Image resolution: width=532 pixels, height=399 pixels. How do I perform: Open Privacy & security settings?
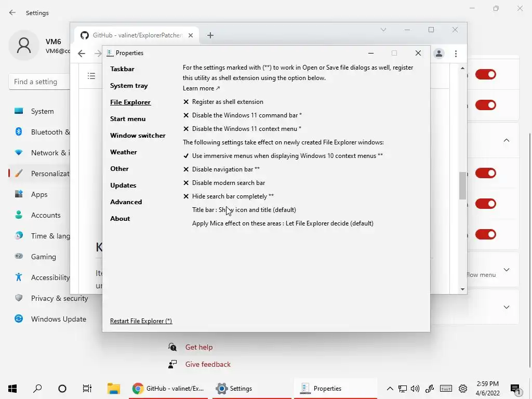tap(51, 298)
